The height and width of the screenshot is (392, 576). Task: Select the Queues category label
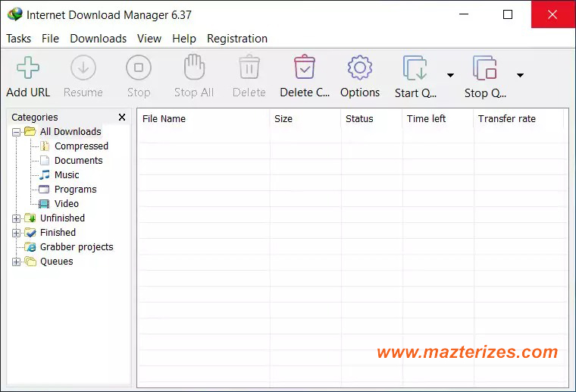(x=57, y=262)
